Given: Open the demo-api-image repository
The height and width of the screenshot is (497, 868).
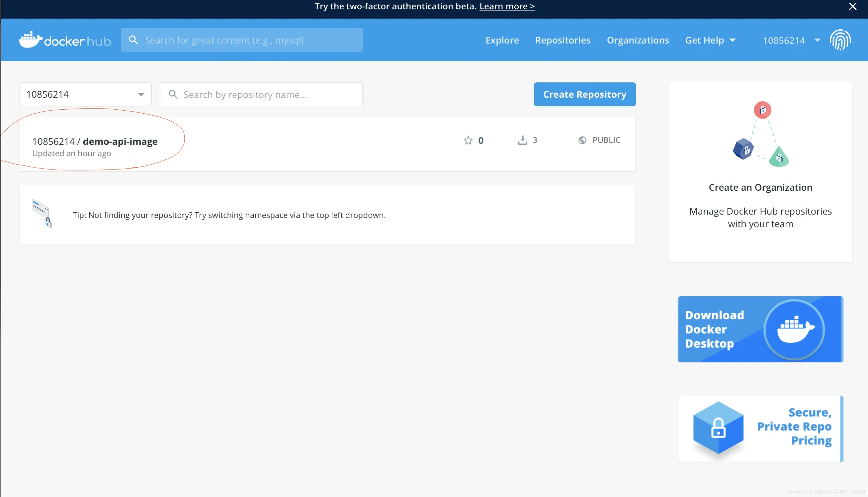Looking at the screenshot, I should click(120, 141).
